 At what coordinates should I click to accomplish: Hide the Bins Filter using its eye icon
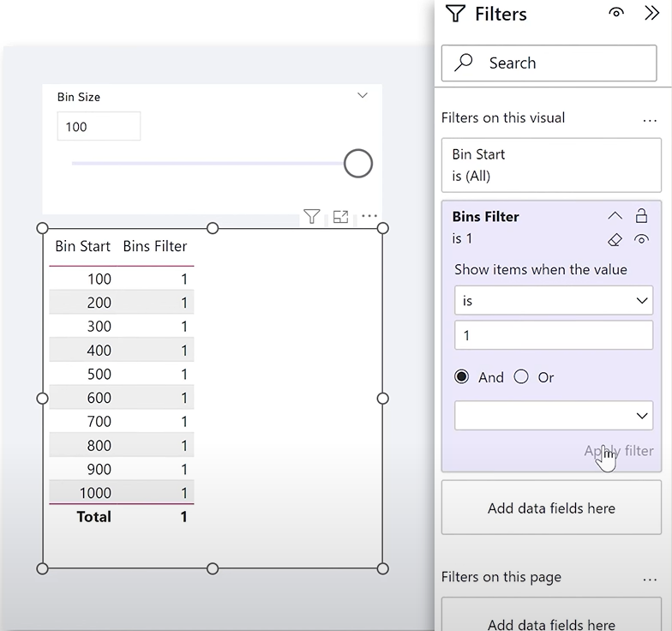[x=641, y=239]
